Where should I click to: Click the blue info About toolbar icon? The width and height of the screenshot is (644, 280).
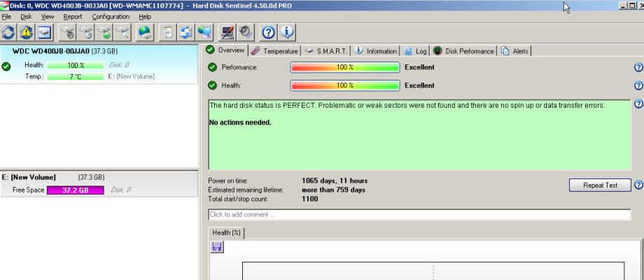tap(287, 32)
